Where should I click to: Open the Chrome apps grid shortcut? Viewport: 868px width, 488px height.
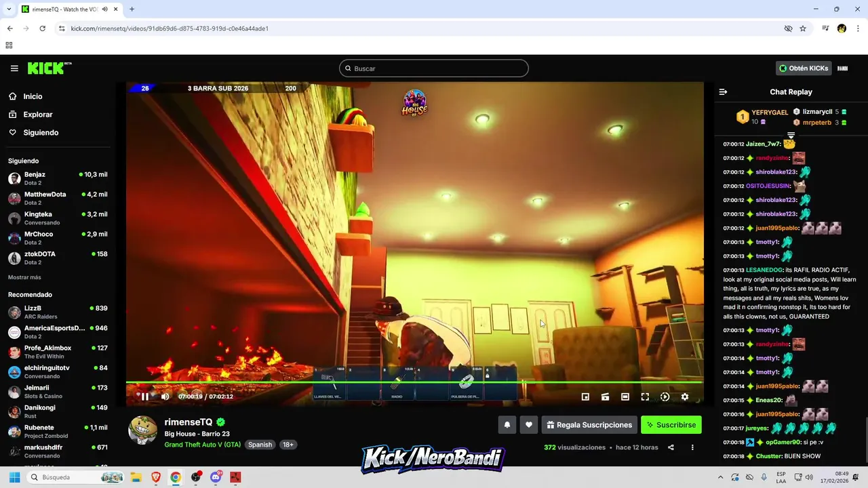(x=9, y=45)
